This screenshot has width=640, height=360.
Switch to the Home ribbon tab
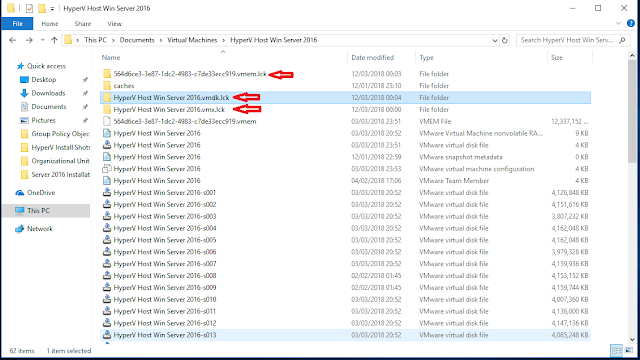pyautogui.click(x=50, y=24)
